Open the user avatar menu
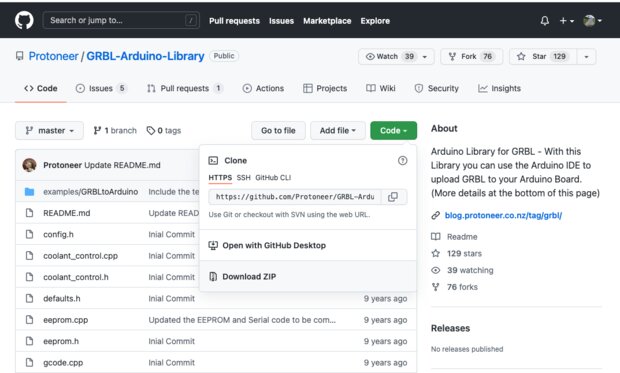 (592, 21)
